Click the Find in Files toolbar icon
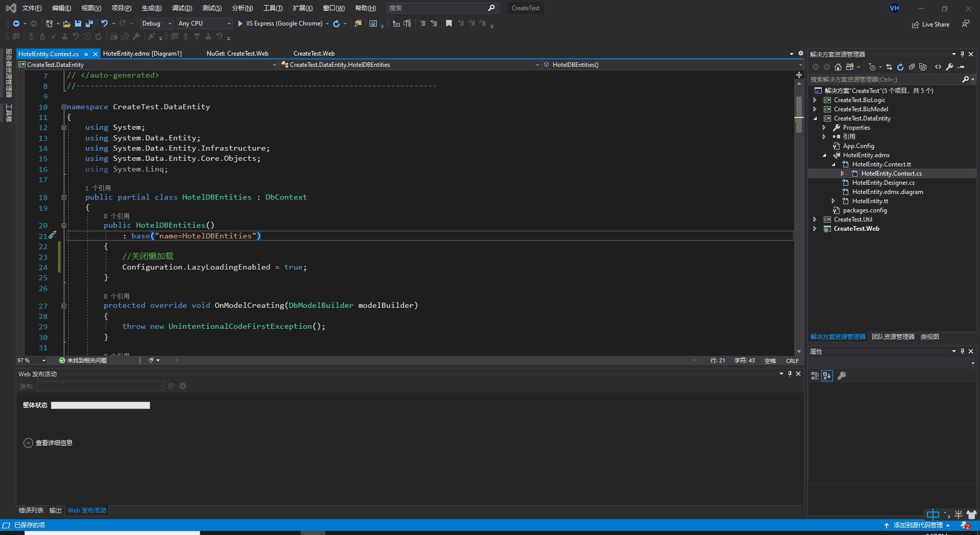Image resolution: width=980 pixels, height=535 pixels. pyautogui.click(x=358, y=23)
